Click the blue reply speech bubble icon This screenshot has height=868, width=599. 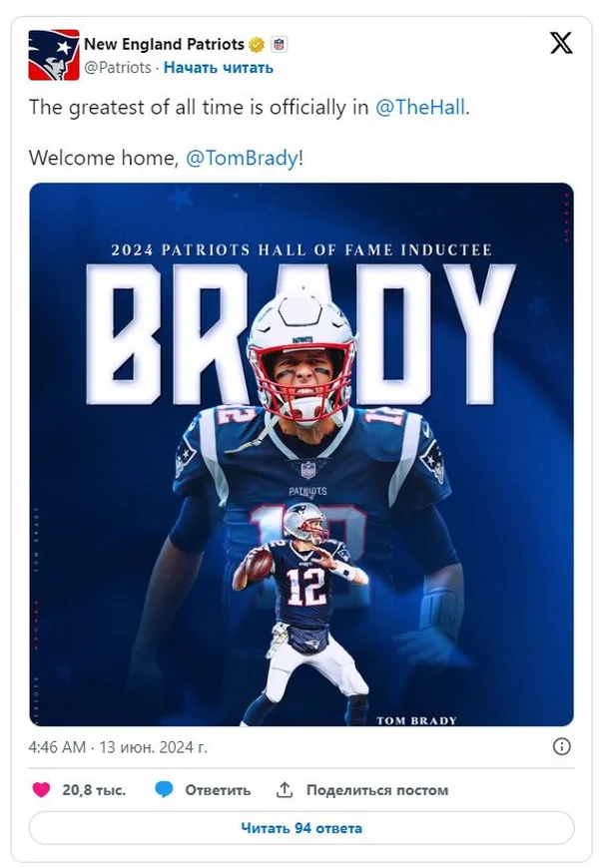(165, 789)
